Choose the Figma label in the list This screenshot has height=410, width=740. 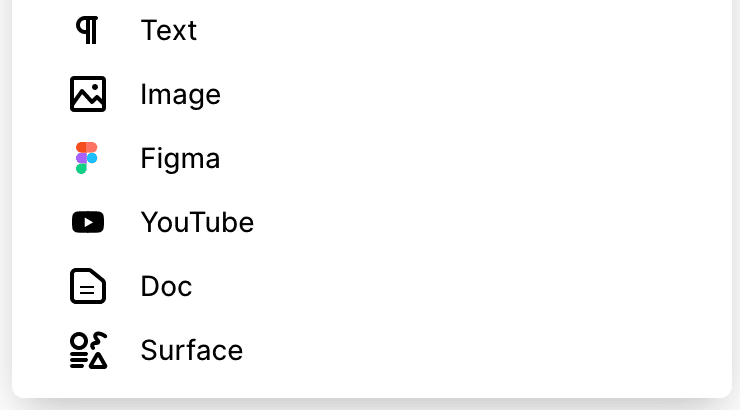point(180,159)
